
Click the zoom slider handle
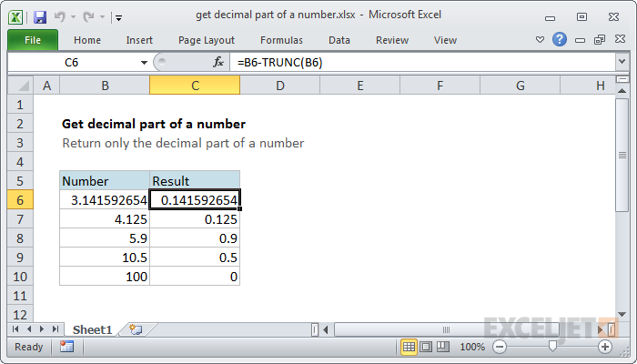pyautogui.click(x=551, y=347)
